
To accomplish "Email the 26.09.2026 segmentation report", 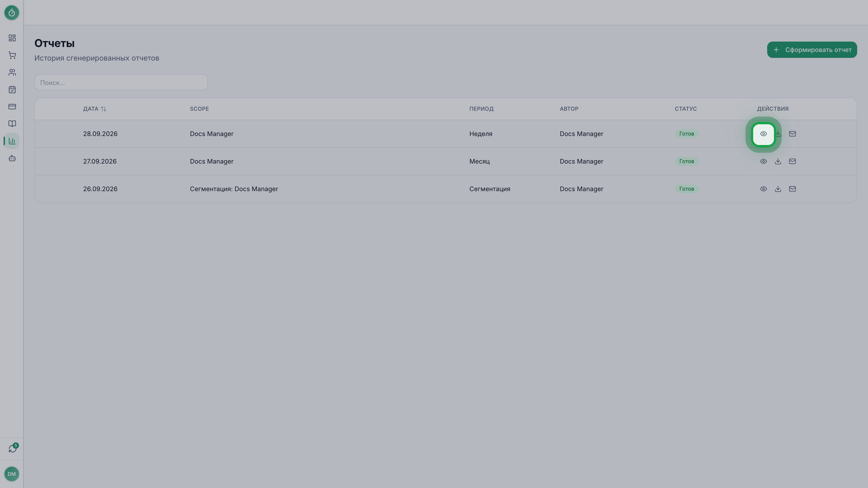I will point(793,189).
